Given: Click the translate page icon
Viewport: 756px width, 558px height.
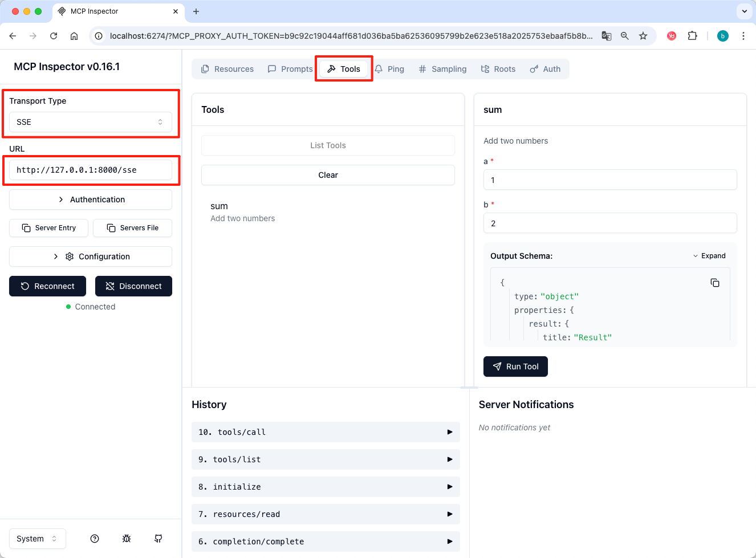Looking at the screenshot, I should [607, 36].
